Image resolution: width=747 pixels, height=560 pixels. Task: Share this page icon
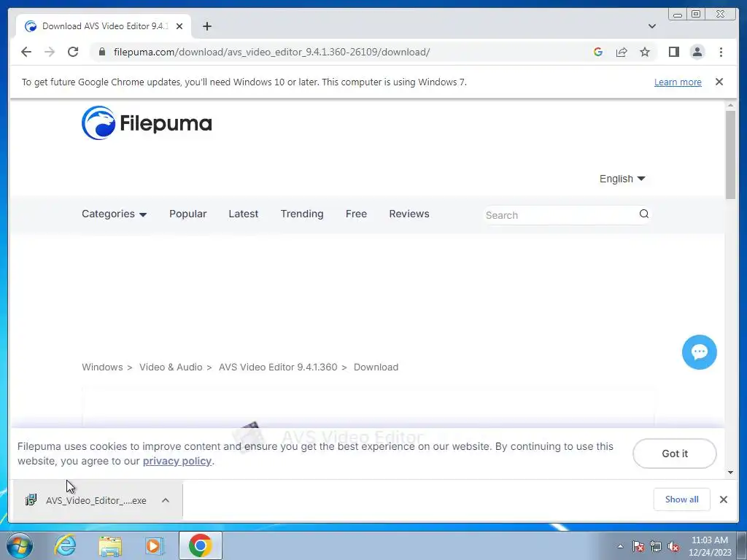622,52
